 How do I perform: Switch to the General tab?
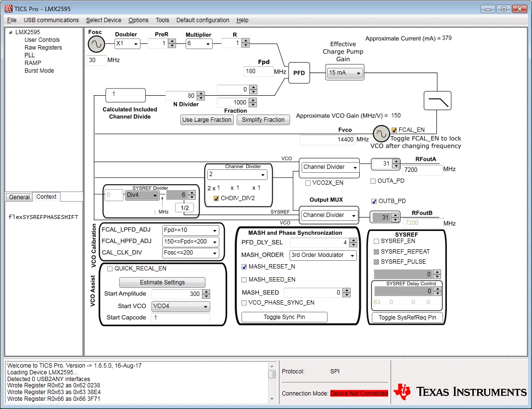pos(19,197)
